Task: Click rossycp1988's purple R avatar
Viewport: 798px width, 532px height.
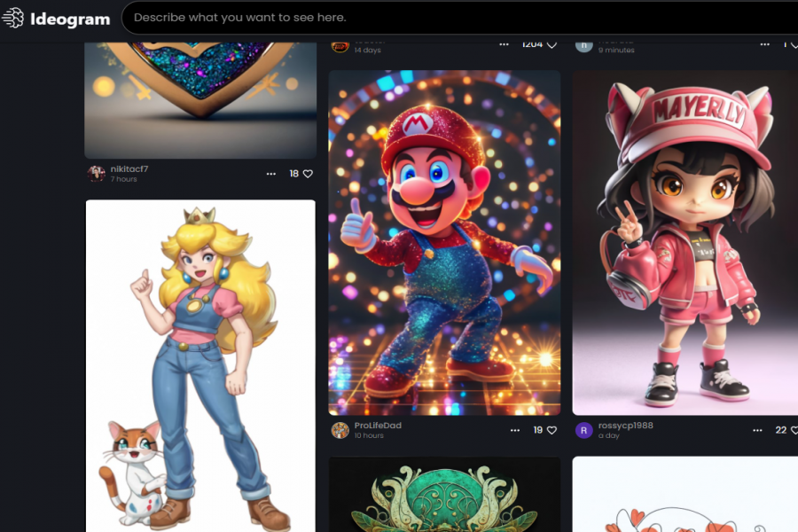Action: click(x=583, y=430)
